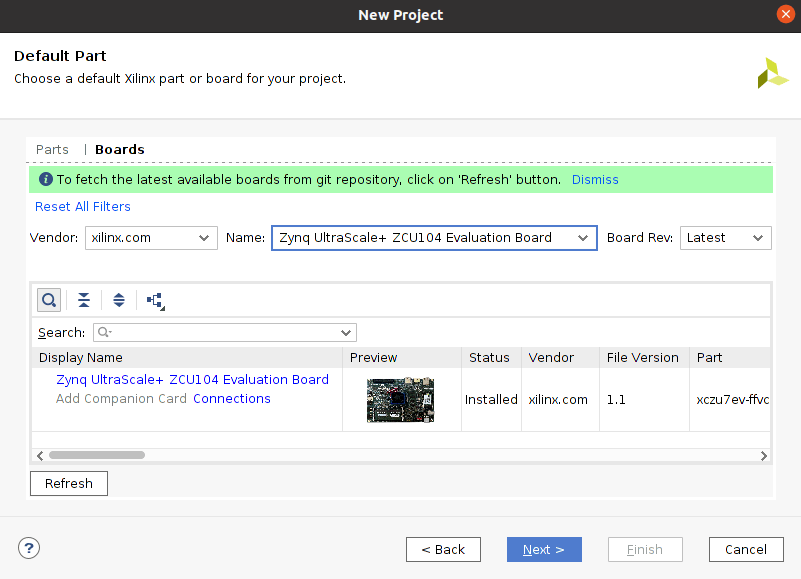Image resolution: width=801 pixels, height=579 pixels.
Task: Toggle the search bar magnifier icon
Action: (x=49, y=300)
